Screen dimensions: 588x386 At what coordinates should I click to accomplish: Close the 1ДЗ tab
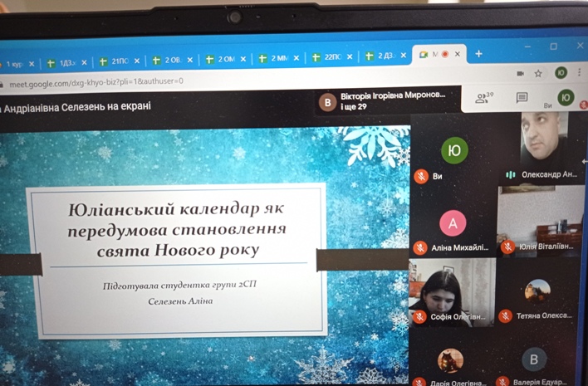tap(84, 62)
